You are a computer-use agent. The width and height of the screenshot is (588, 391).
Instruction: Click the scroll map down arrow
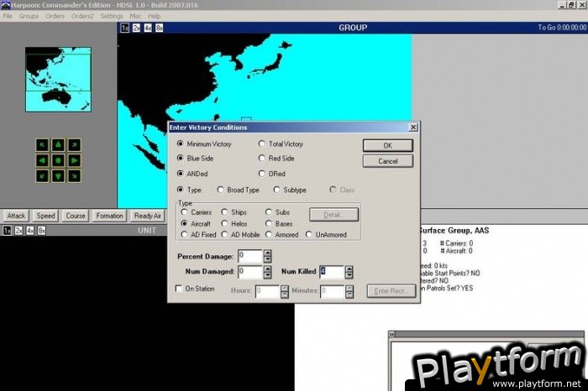(58, 176)
